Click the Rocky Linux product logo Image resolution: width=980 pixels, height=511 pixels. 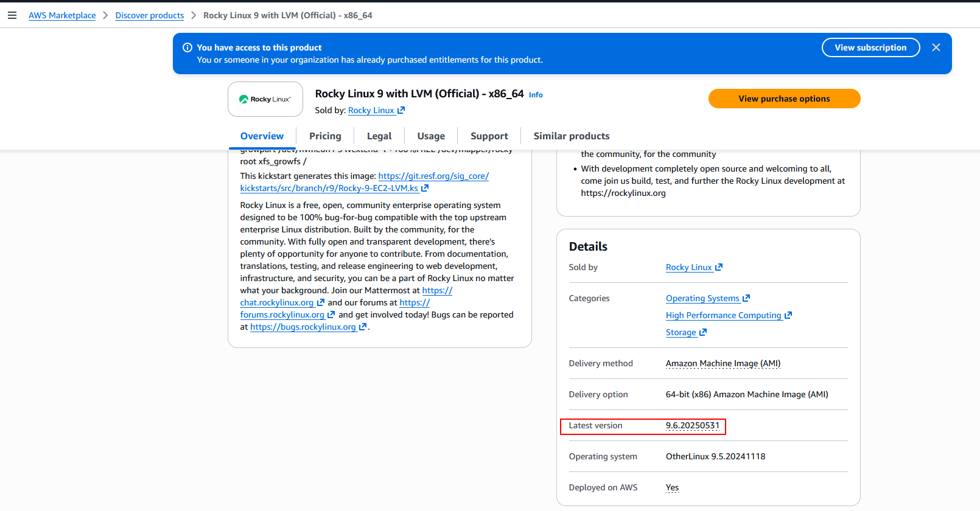tap(265, 99)
